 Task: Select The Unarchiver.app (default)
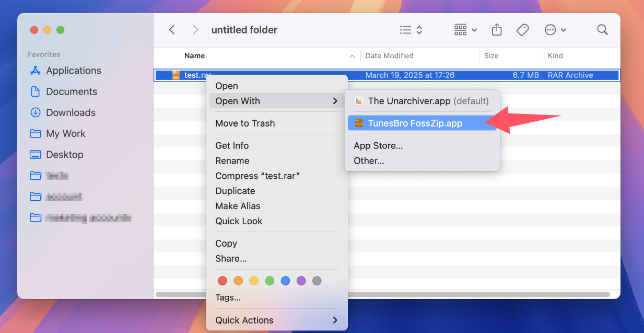(x=422, y=101)
